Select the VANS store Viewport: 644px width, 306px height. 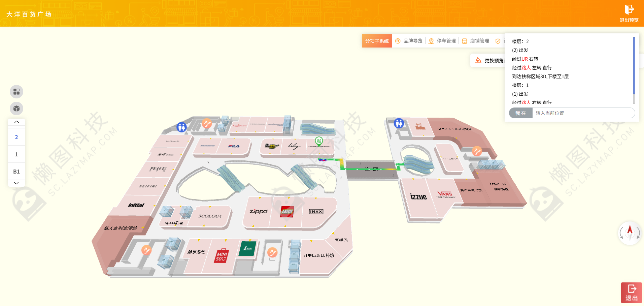click(446, 194)
